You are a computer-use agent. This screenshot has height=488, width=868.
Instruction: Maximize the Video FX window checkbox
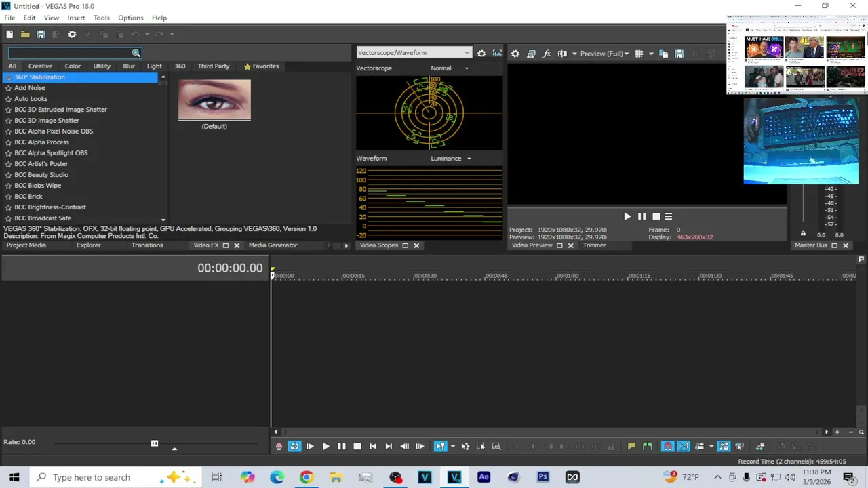click(x=226, y=245)
